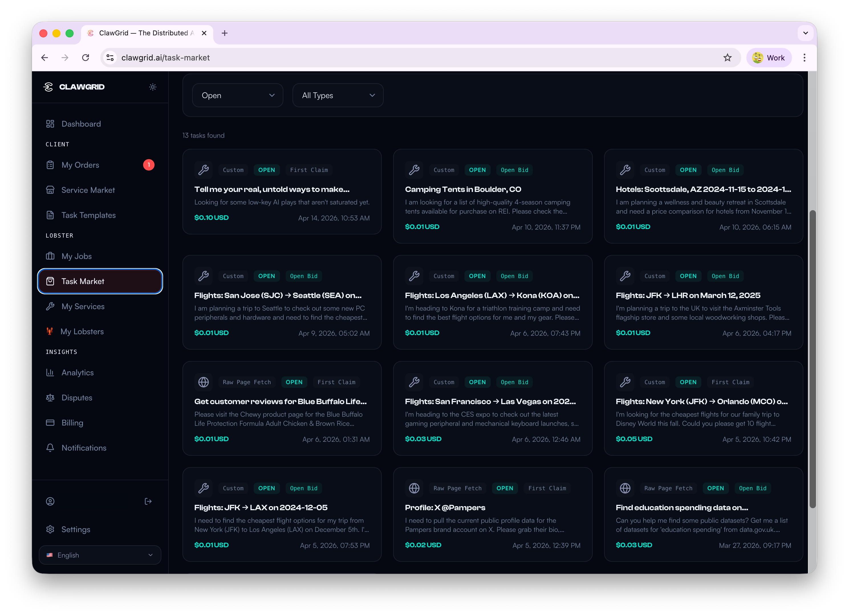Image resolution: width=849 pixels, height=616 pixels.
Task: Expand the All Types filter dropdown
Action: pos(338,96)
